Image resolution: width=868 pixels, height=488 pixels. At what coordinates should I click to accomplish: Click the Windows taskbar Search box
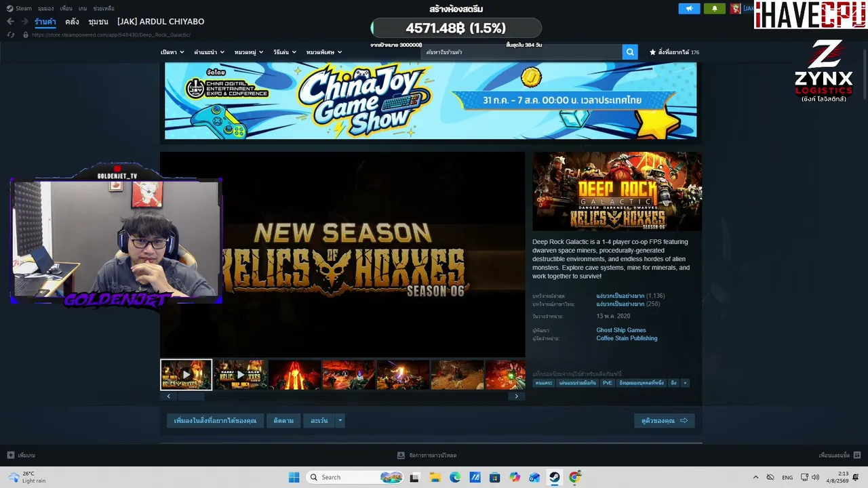355,477
